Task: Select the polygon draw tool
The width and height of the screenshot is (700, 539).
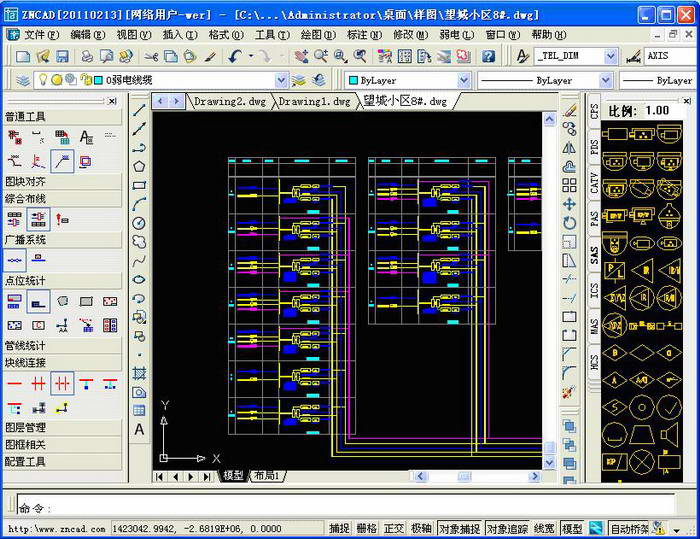Action: tap(139, 166)
